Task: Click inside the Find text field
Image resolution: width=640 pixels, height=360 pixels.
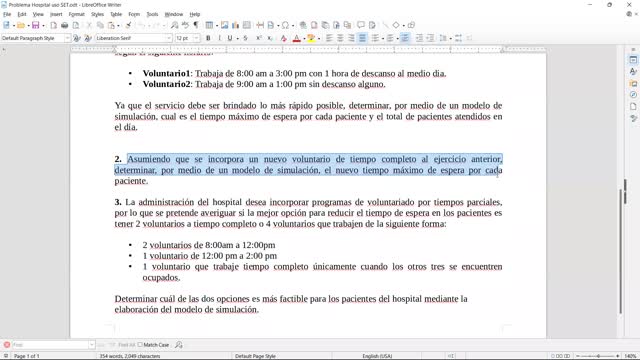Action: (x=50, y=345)
